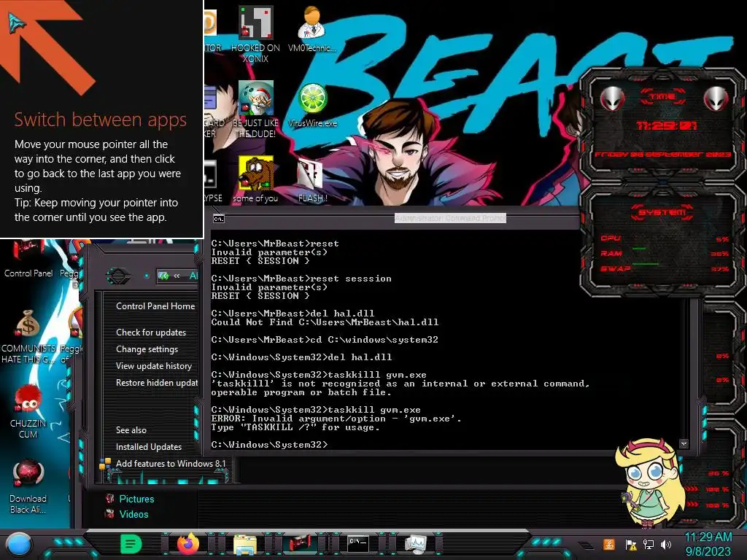Viewport: 747px width, 560px height.
Task: Click the right alien head on the time gadget
Action: click(x=716, y=98)
